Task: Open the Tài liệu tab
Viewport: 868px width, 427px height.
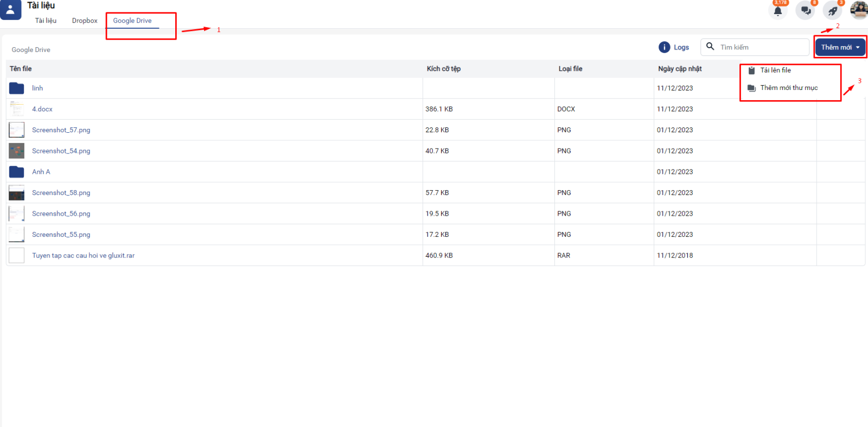Action: click(46, 21)
